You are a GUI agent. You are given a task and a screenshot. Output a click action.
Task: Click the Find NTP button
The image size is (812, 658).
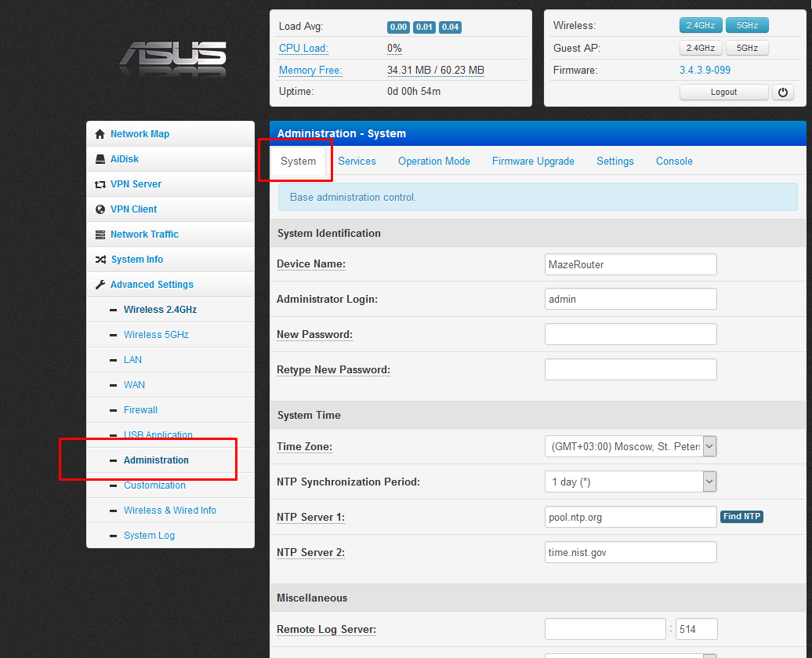[741, 517]
